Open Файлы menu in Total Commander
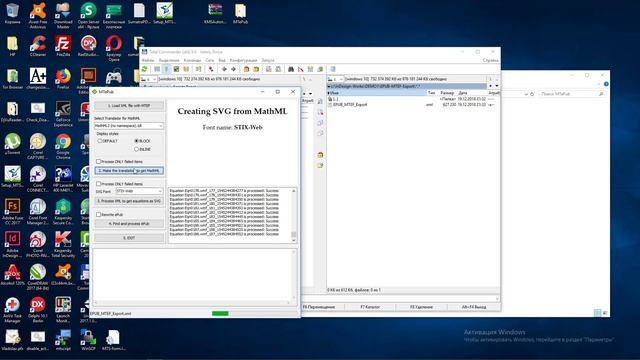The image size is (640, 360). [x=148, y=60]
